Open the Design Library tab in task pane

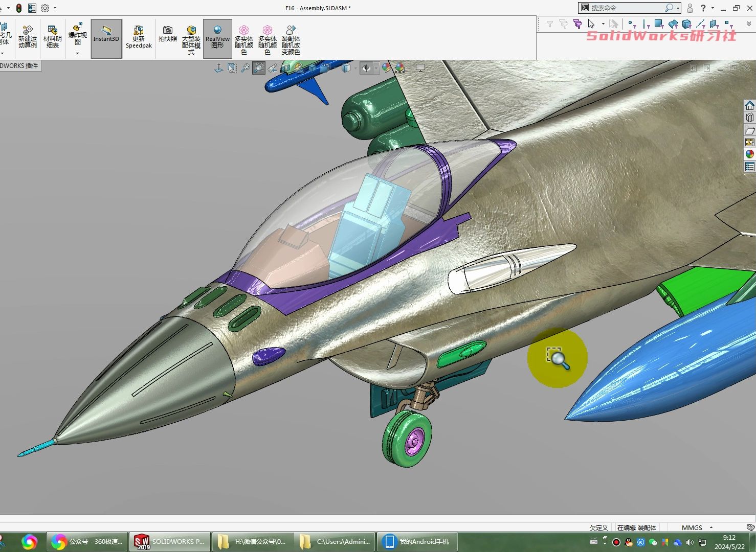point(749,118)
